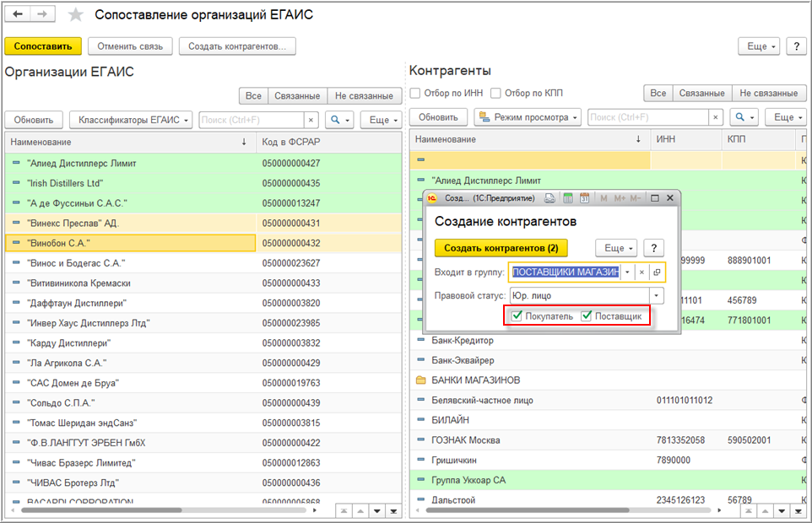Click the ЕГАИС panel search field

click(x=252, y=120)
